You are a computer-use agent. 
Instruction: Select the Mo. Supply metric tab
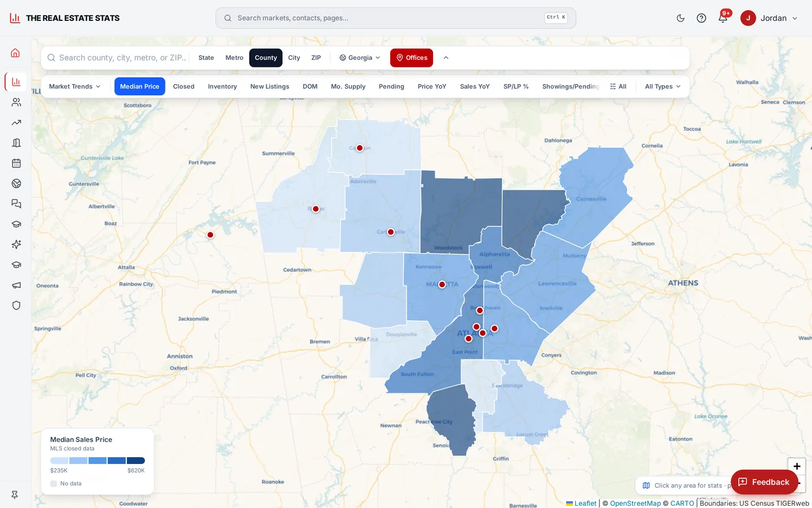[x=348, y=86]
